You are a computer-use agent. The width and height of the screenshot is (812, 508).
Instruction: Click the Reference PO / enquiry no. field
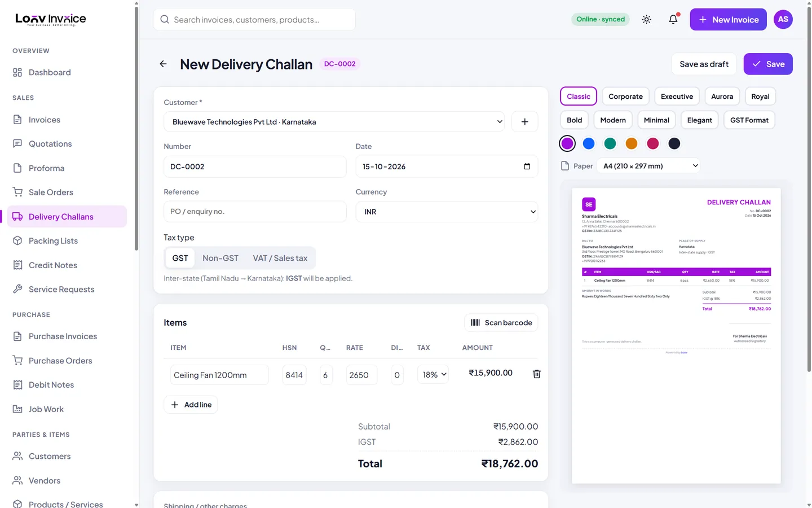255,212
